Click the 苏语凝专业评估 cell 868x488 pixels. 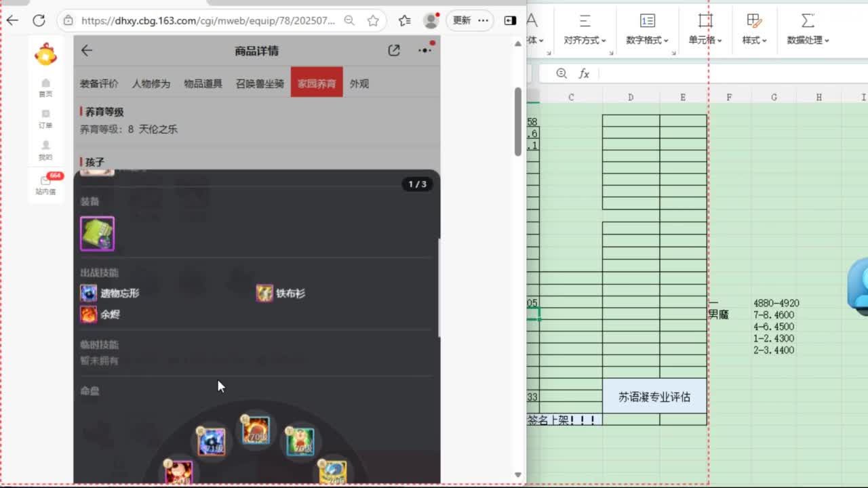(654, 397)
